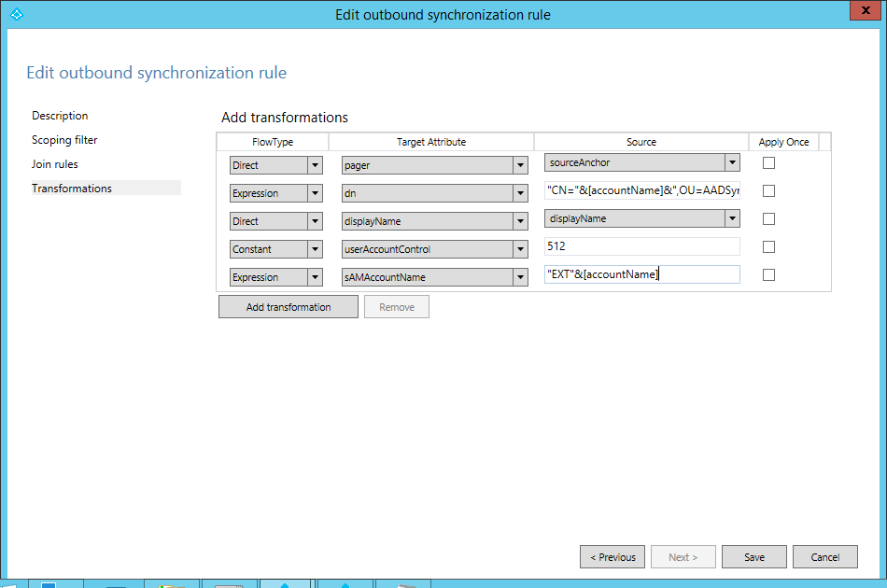Go back with the Previous button
Viewport: 887px width, 588px height.
tap(612, 557)
